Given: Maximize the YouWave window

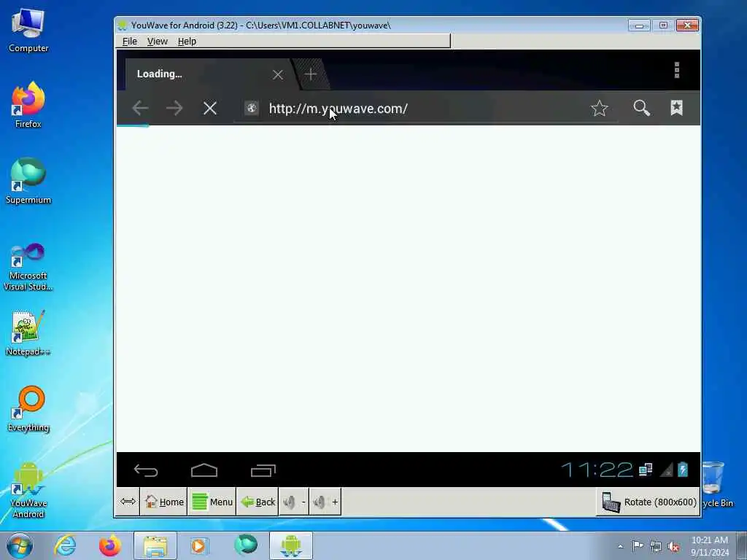Looking at the screenshot, I should 663,26.
